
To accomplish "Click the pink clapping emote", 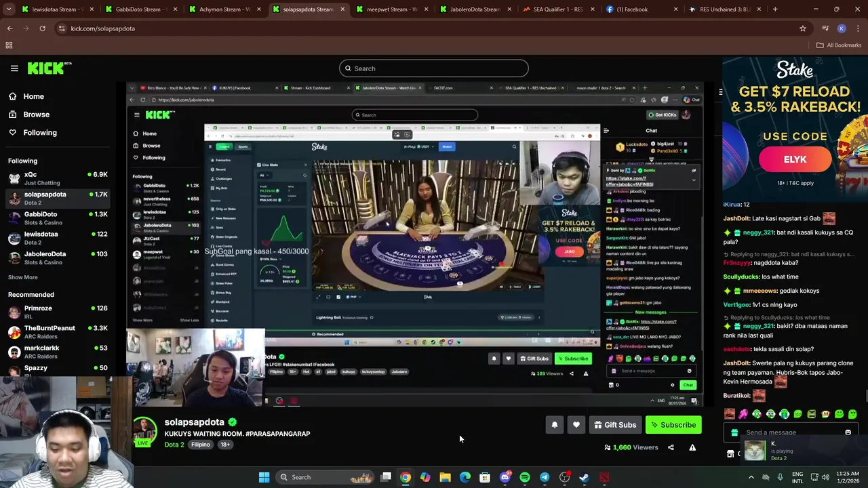I will point(743,413).
